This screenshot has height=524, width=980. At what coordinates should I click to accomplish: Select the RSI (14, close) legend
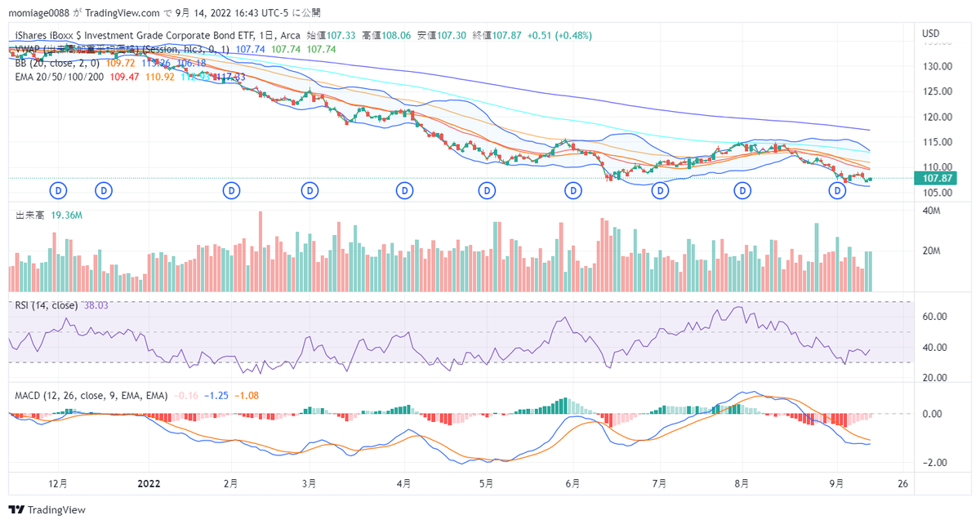coord(47,305)
